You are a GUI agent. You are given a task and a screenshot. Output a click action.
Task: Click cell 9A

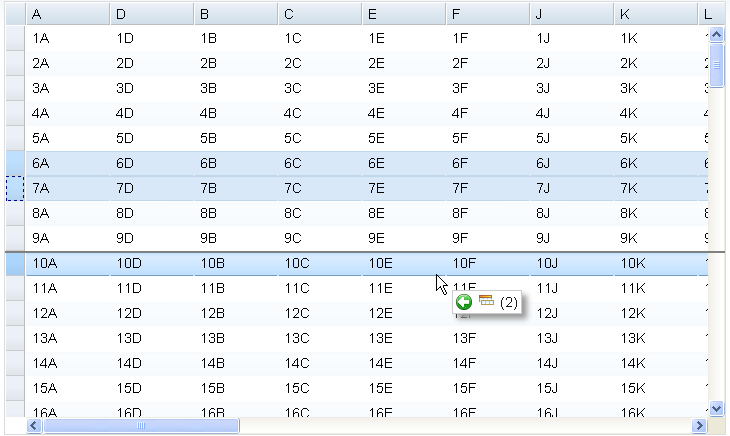[68, 239]
